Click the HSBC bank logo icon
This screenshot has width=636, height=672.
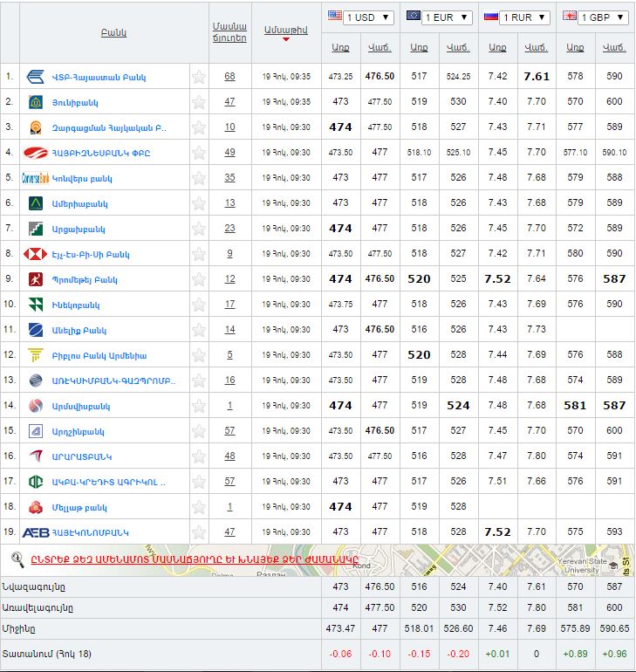[36, 254]
